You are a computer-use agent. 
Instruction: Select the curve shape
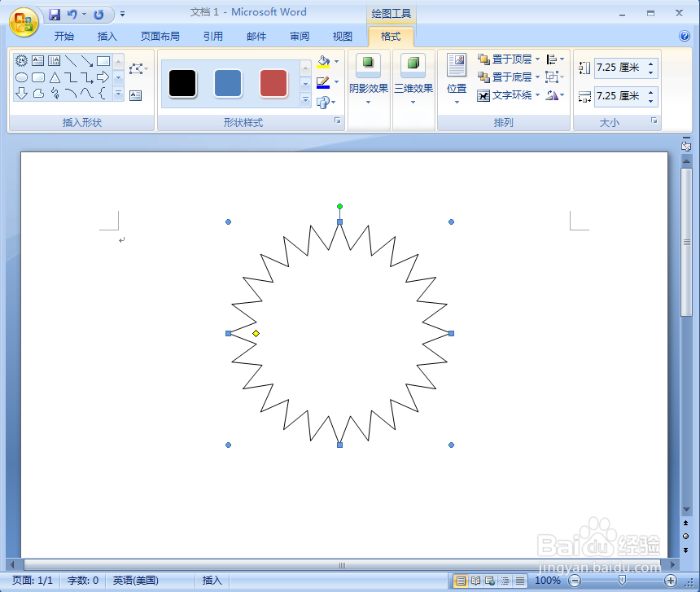click(86, 93)
